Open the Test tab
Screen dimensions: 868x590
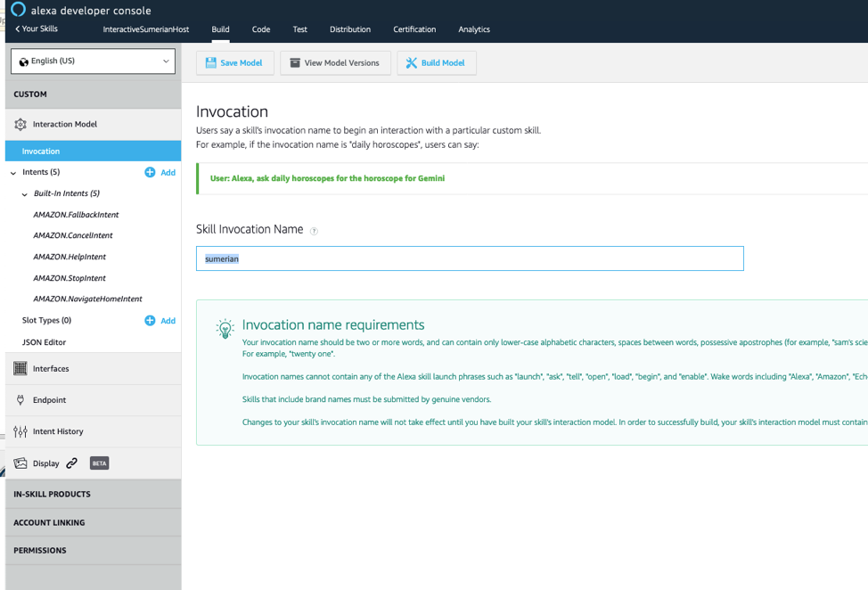pyautogui.click(x=299, y=29)
